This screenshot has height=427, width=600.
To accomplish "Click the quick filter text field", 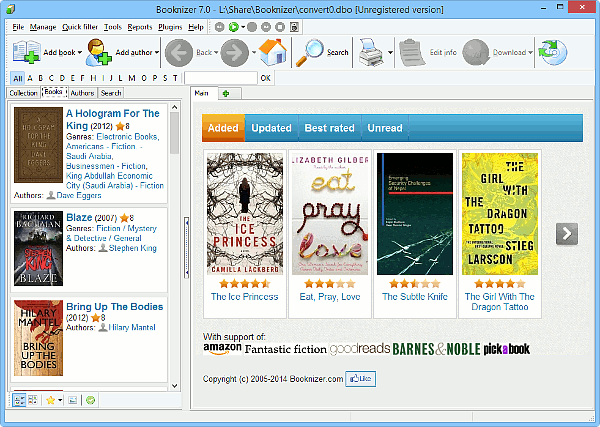I will click(221, 78).
